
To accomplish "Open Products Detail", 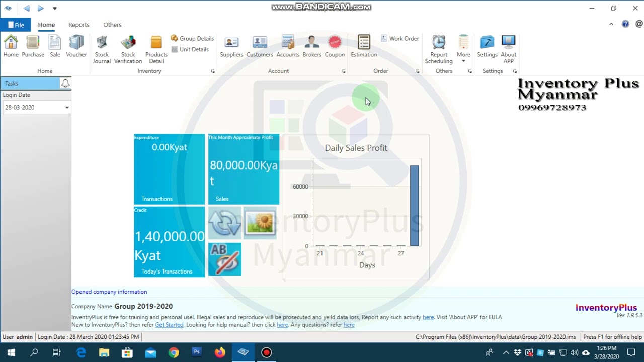I will (x=156, y=50).
